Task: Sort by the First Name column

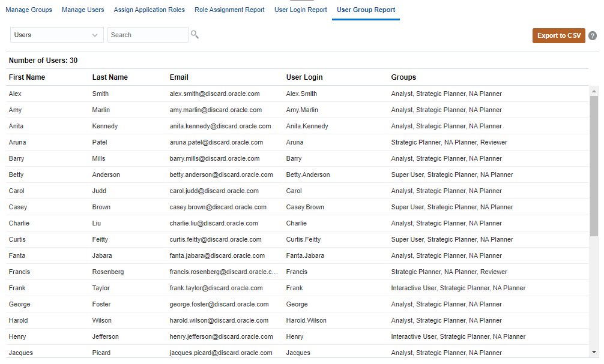Action: 26,77
